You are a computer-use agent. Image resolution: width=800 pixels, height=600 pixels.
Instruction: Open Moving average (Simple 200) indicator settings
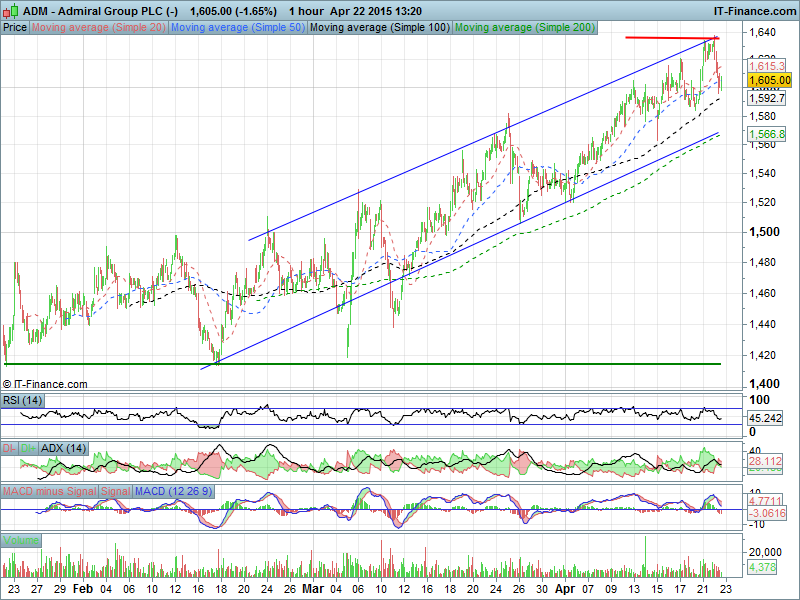(x=524, y=28)
